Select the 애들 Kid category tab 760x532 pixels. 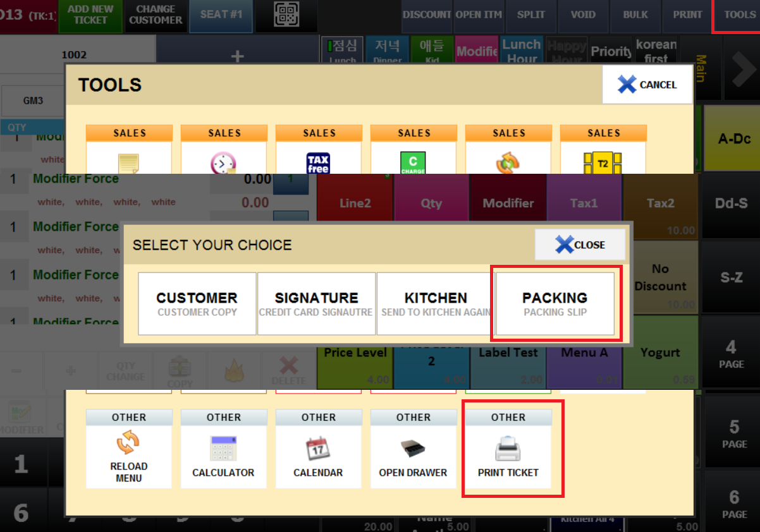tap(432, 49)
